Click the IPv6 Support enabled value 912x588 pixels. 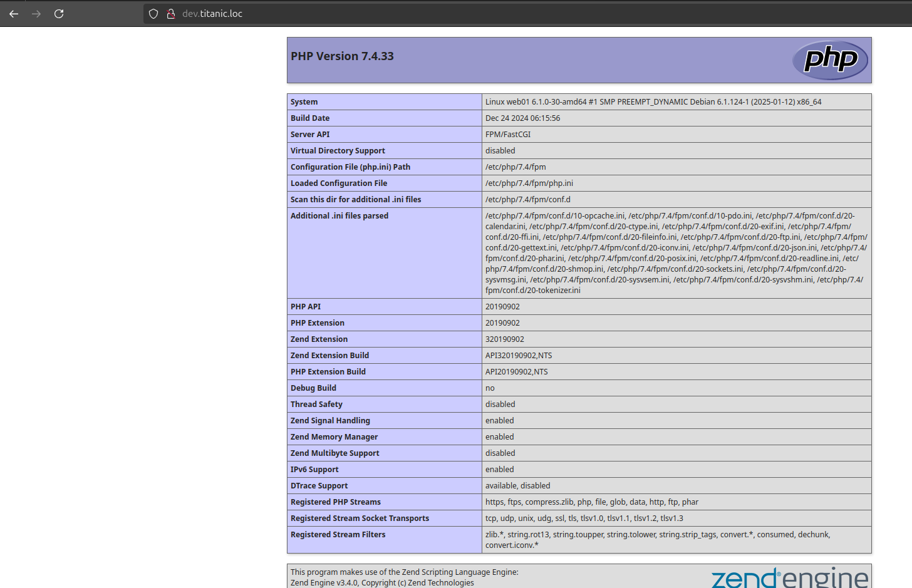tap(499, 470)
